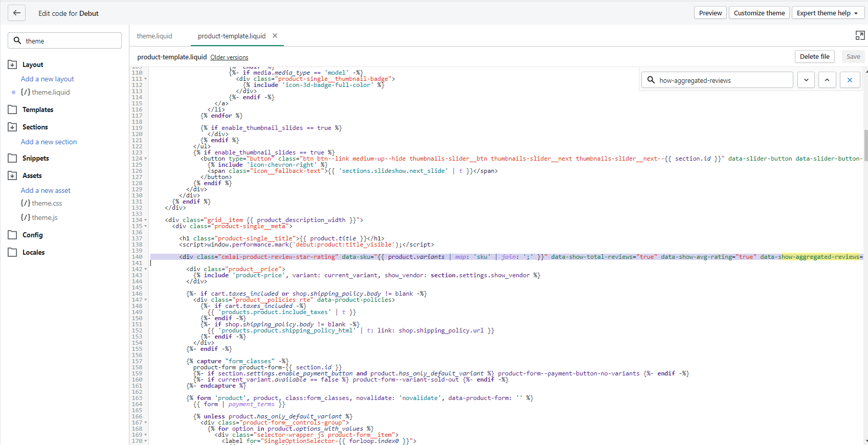Open the Config folder icon

tap(12, 235)
